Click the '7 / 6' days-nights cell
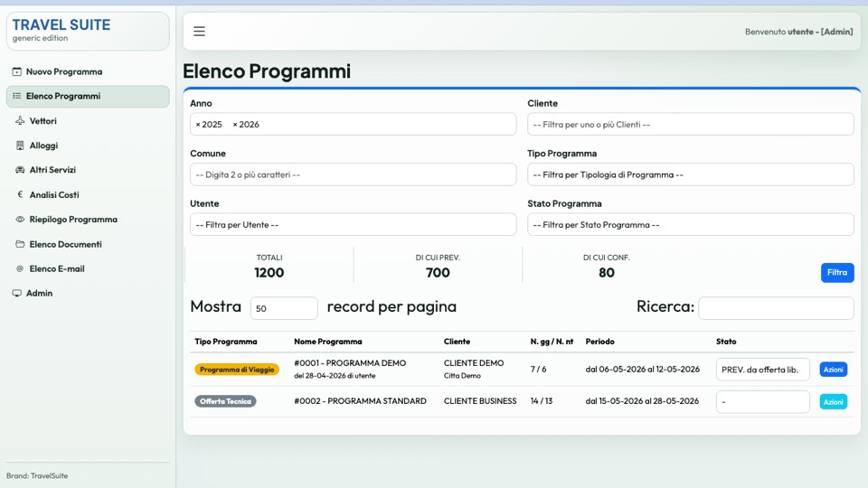Image resolution: width=868 pixels, height=488 pixels. coord(538,369)
